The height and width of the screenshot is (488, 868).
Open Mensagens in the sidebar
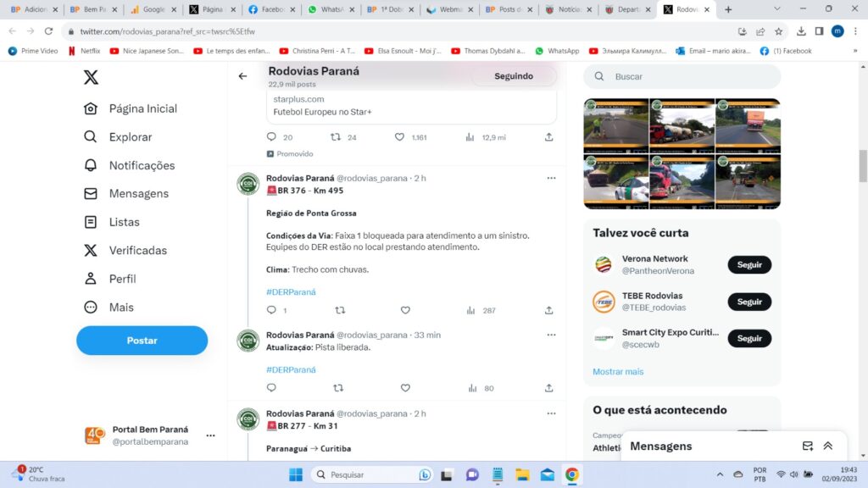tap(125, 194)
